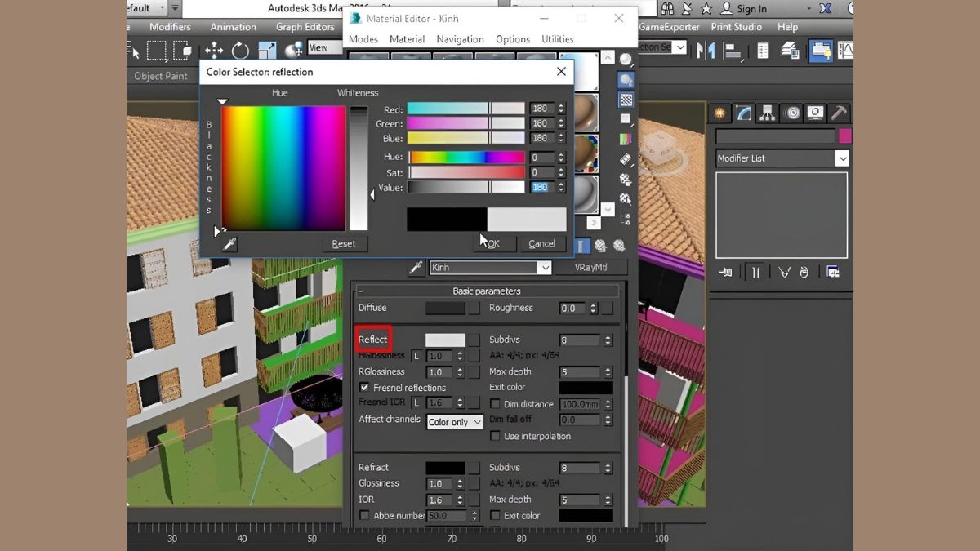
Task: Click the eyedropper in Color Selector
Action: pyautogui.click(x=229, y=243)
